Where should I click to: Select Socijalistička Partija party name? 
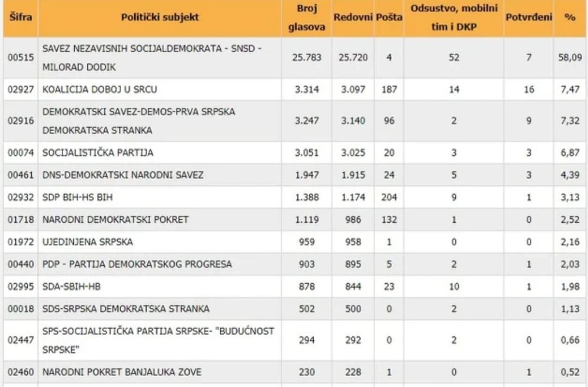(x=98, y=153)
